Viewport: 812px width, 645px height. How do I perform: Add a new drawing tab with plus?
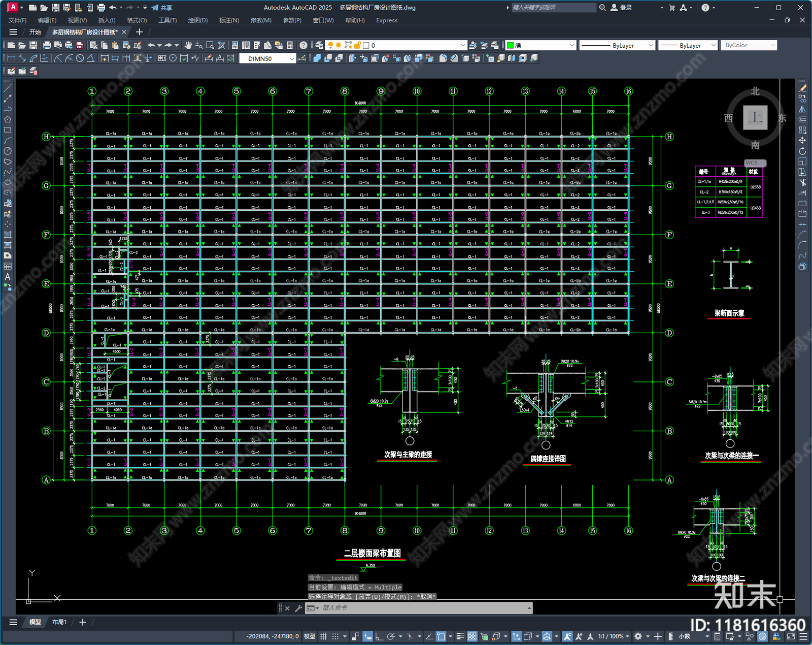click(x=140, y=32)
